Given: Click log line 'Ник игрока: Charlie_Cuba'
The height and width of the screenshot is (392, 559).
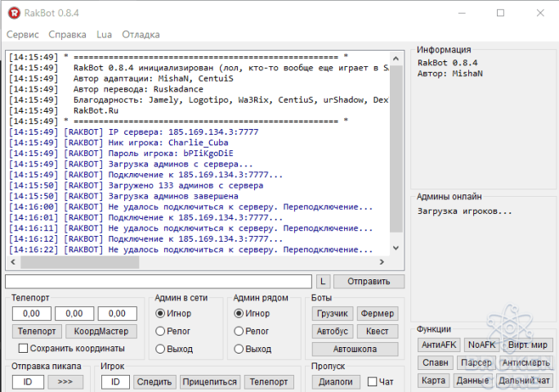Looking at the screenshot, I should click(x=168, y=143).
